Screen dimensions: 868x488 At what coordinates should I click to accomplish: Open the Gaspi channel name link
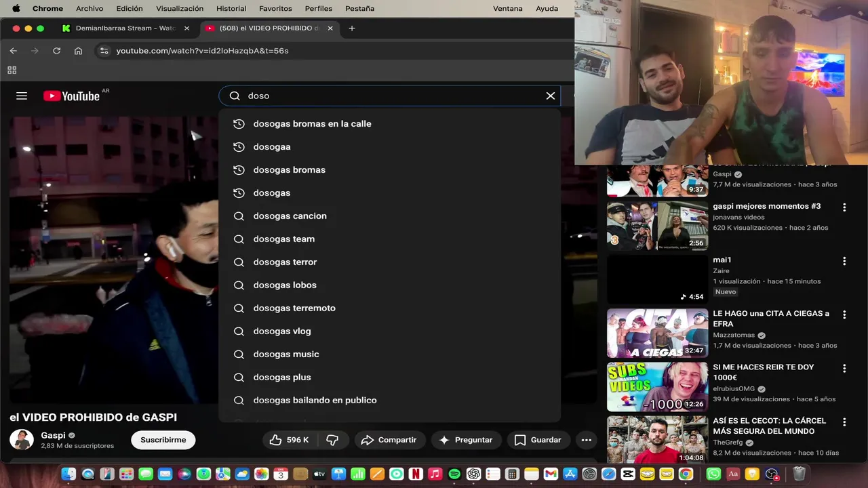54,435
